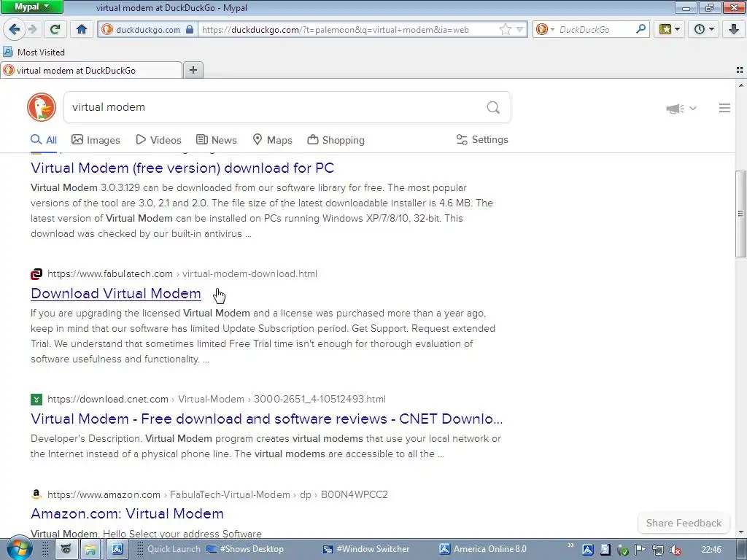Launch America Online 8.0 shortcut
This screenshot has width=747, height=560.
pos(483,549)
